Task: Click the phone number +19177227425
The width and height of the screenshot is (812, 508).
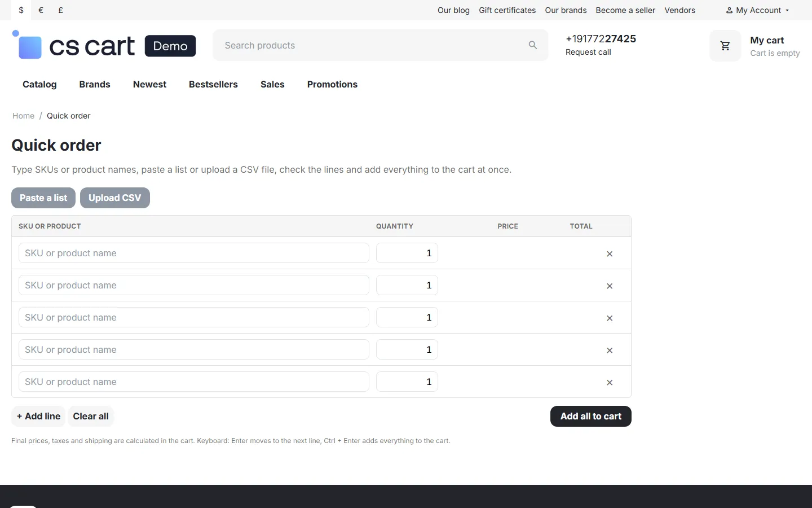Action: point(601,38)
